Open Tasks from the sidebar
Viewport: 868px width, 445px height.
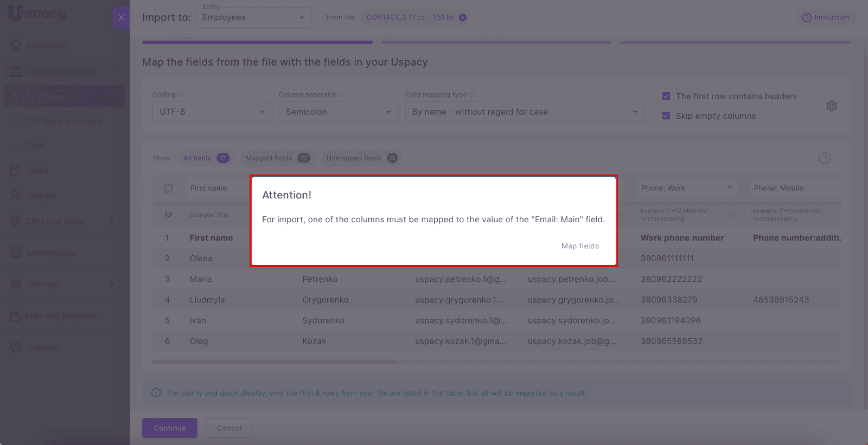pyautogui.click(x=36, y=171)
